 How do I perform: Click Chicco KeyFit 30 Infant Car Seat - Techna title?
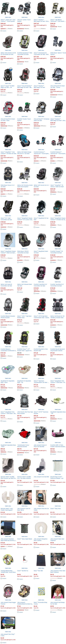click(x=58, y=86)
